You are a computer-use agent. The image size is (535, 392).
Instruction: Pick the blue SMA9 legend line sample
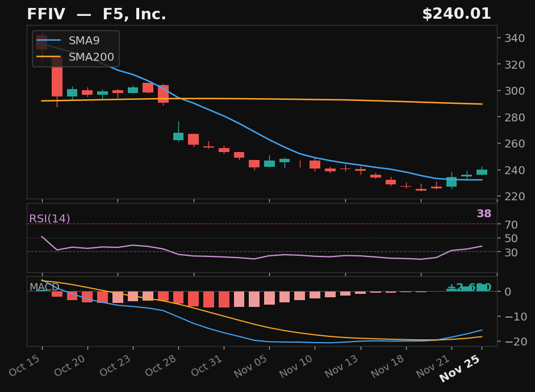pyautogui.click(x=48, y=40)
